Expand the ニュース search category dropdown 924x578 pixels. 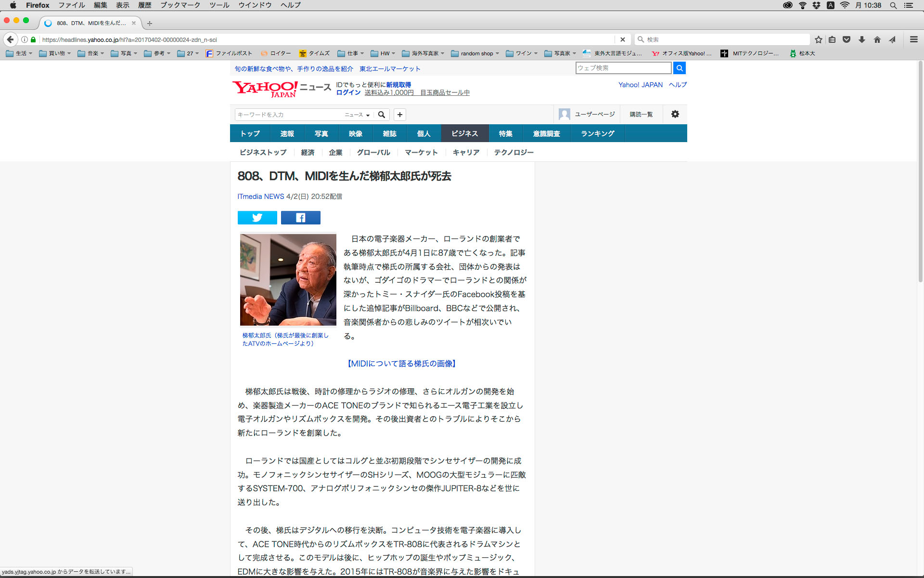click(x=357, y=115)
